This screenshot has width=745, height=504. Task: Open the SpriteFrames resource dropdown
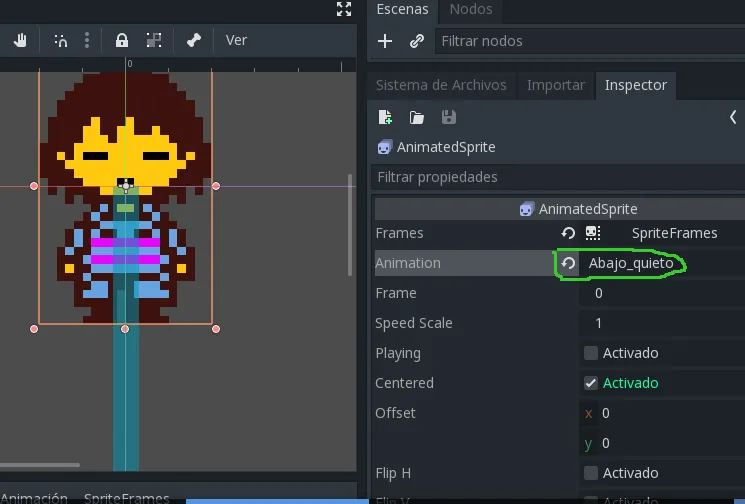click(x=675, y=233)
